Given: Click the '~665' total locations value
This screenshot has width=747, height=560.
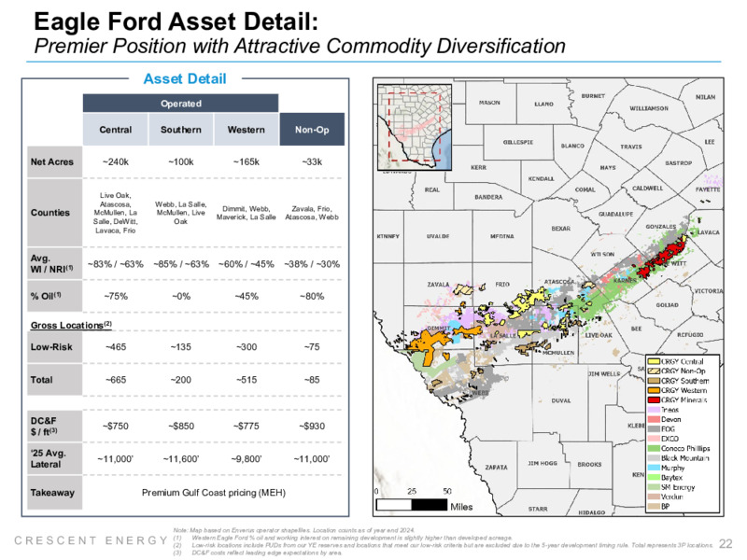Looking at the screenshot, I should coord(115,380).
